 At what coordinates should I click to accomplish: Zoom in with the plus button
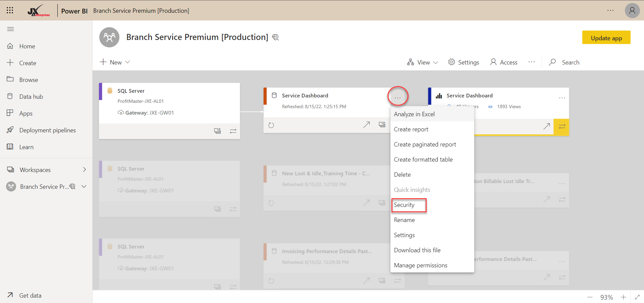624,297
